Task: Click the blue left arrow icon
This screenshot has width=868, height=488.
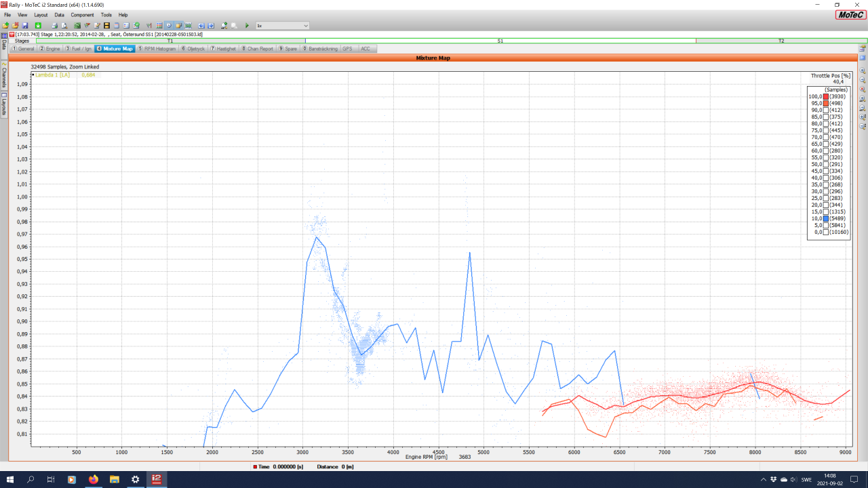Action: [201, 25]
